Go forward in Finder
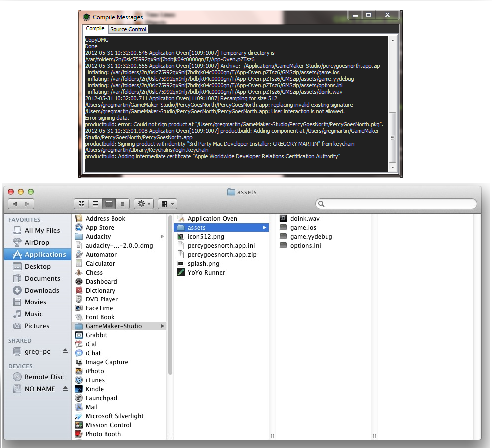 tap(27, 204)
